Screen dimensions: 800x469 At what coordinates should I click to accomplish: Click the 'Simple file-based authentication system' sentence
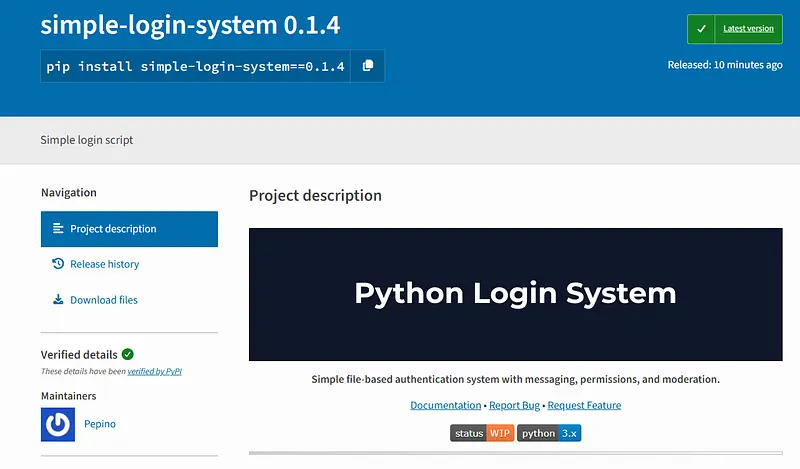pyautogui.click(x=515, y=379)
